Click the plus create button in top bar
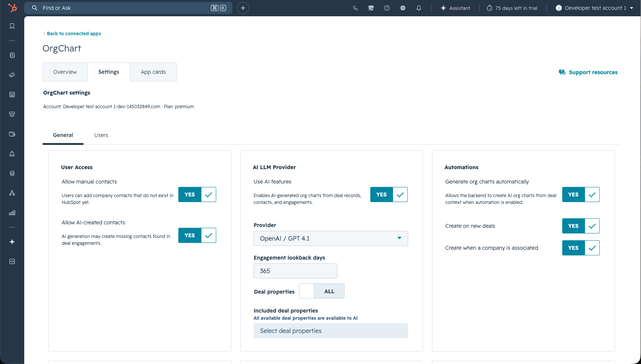This screenshot has width=641, height=364. tap(243, 8)
